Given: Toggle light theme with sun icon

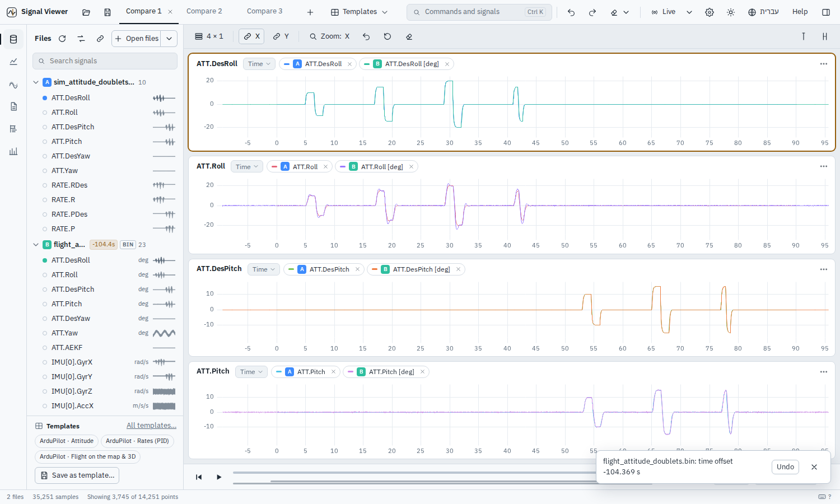Looking at the screenshot, I should (x=731, y=12).
